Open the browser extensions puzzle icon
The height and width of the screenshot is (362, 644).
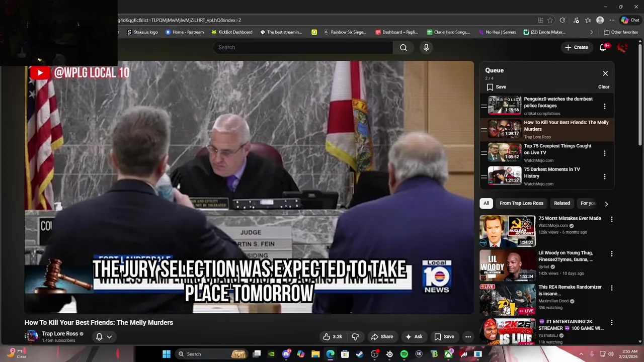click(562, 20)
